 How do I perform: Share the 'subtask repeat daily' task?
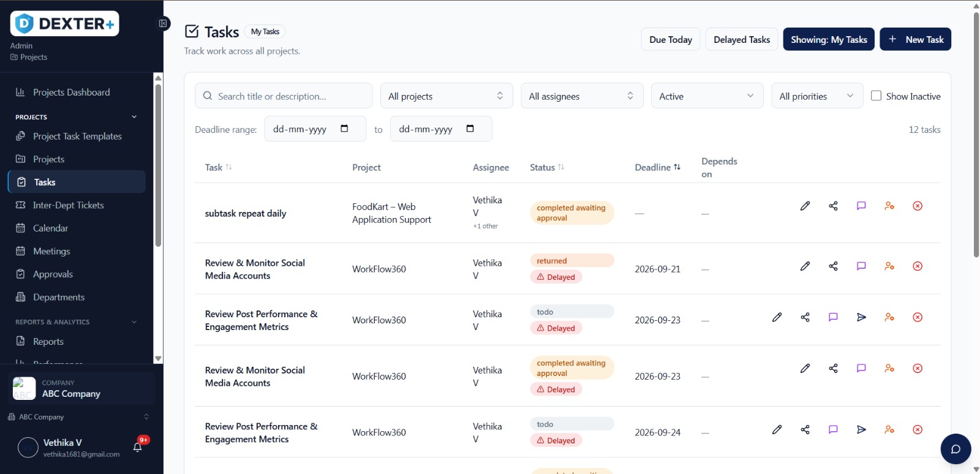pyautogui.click(x=833, y=206)
